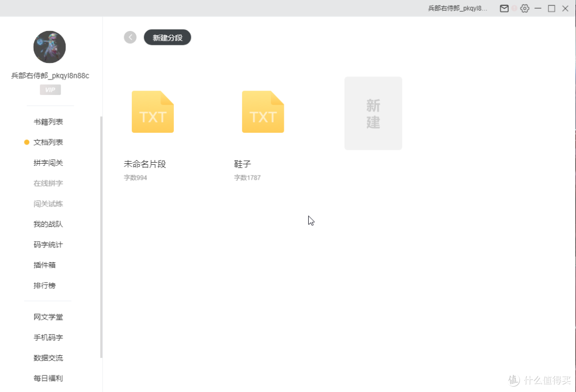Open the mail envelope icon
576x392 pixels.
504,9
